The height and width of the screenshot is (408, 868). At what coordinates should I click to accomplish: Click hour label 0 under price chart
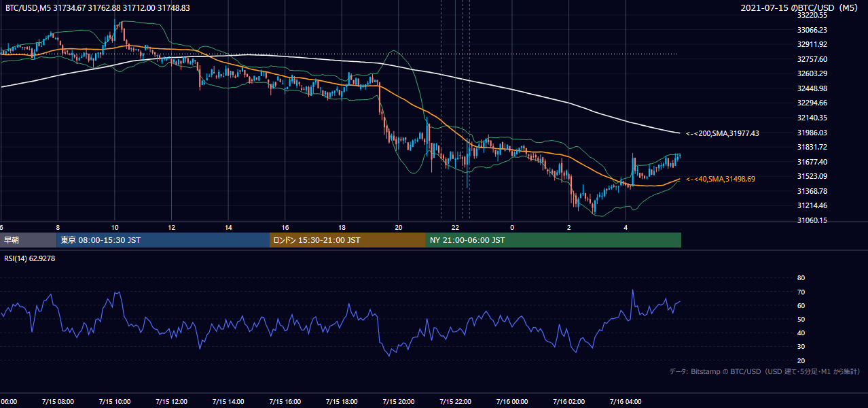(512, 227)
